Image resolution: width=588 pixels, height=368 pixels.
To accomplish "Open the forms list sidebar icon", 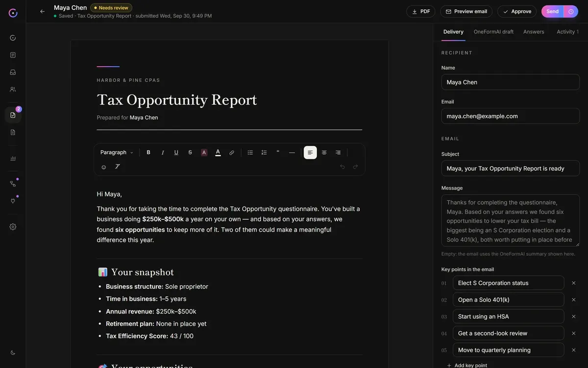I will tap(13, 55).
